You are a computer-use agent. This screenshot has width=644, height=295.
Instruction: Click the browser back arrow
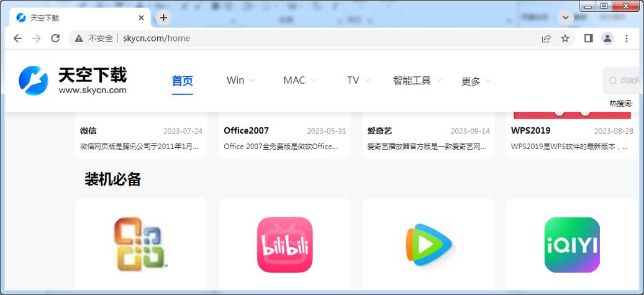pyautogui.click(x=17, y=39)
